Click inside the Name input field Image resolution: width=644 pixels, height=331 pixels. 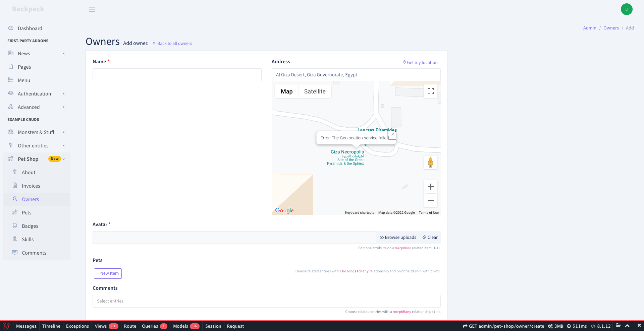tap(177, 75)
